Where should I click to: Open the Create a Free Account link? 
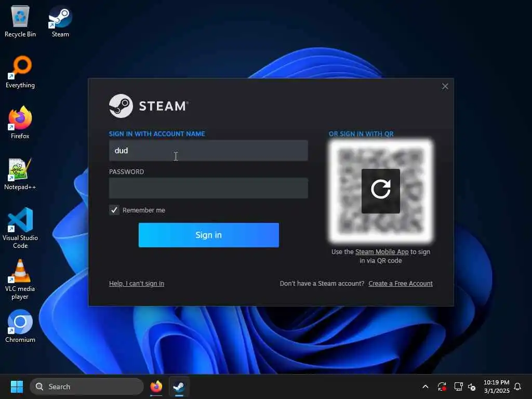click(401, 283)
